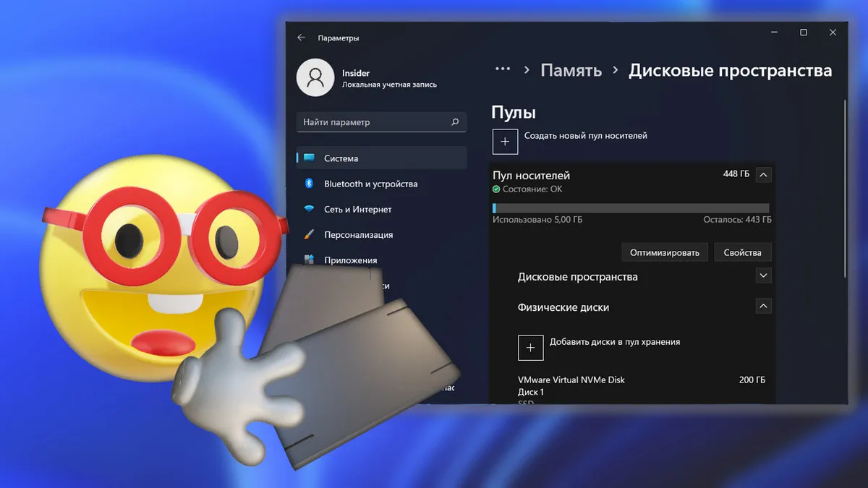The width and height of the screenshot is (868, 488).
Task: Expand the Дисковые пространства section chevron
Action: (764, 275)
